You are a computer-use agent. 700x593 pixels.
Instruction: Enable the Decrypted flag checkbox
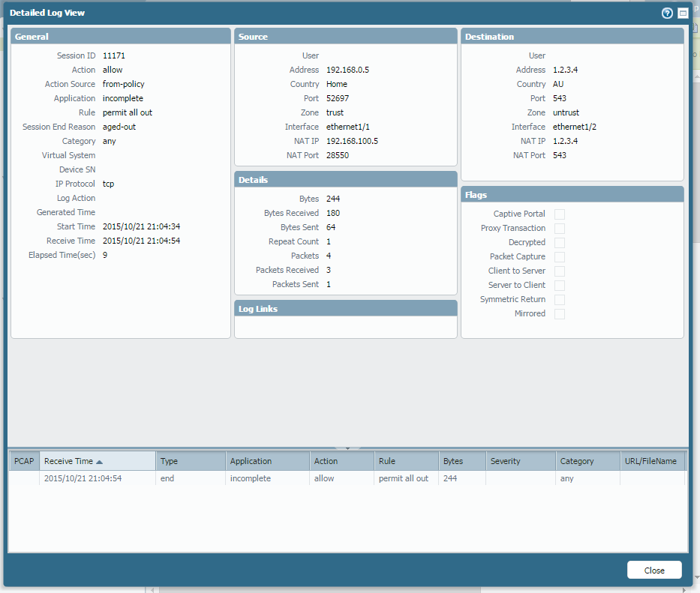560,243
